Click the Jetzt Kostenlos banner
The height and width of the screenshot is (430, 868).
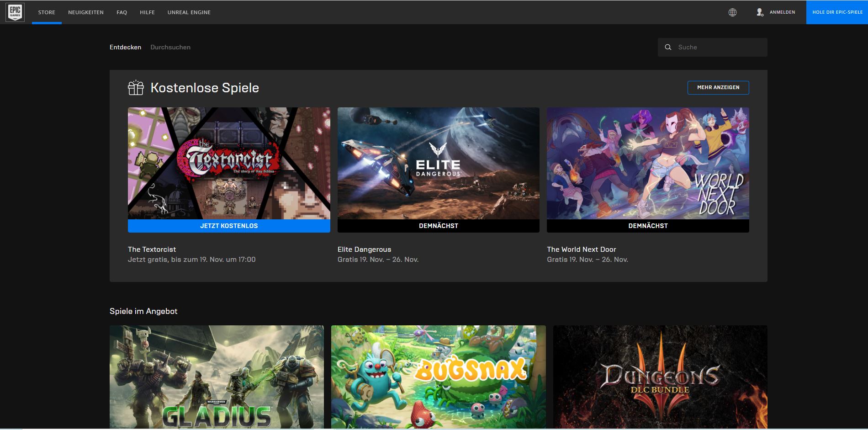pos(229,226)
